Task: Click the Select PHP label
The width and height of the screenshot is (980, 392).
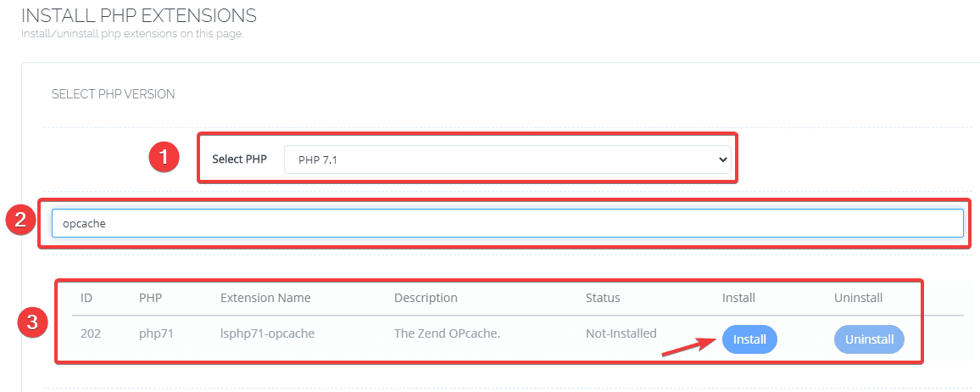Action: tap(239, 160)
